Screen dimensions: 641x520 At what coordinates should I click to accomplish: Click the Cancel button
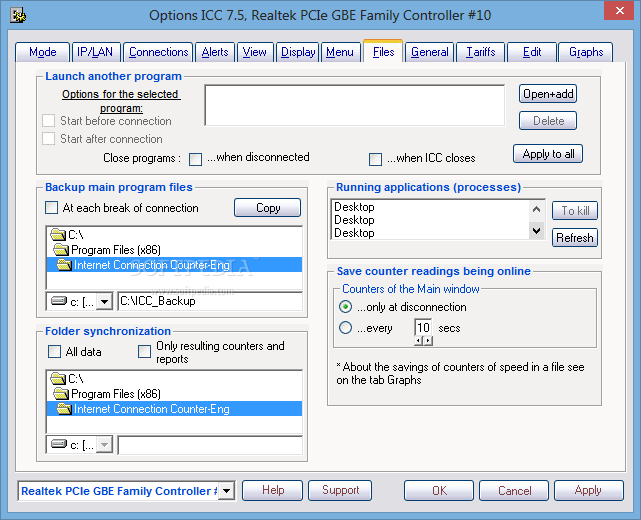(x=514, y=490)
